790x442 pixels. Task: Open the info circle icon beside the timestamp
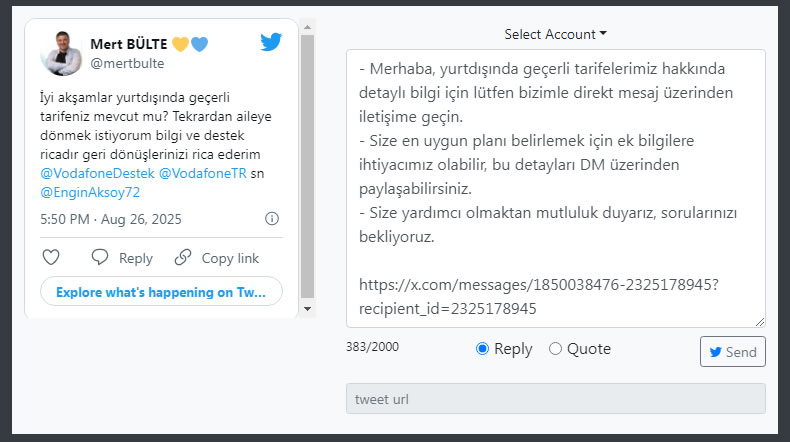pos(272,219)
